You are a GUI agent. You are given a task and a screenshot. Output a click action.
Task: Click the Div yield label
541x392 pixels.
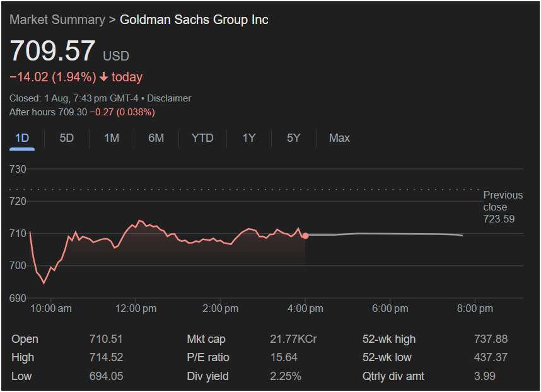point(207,376)
